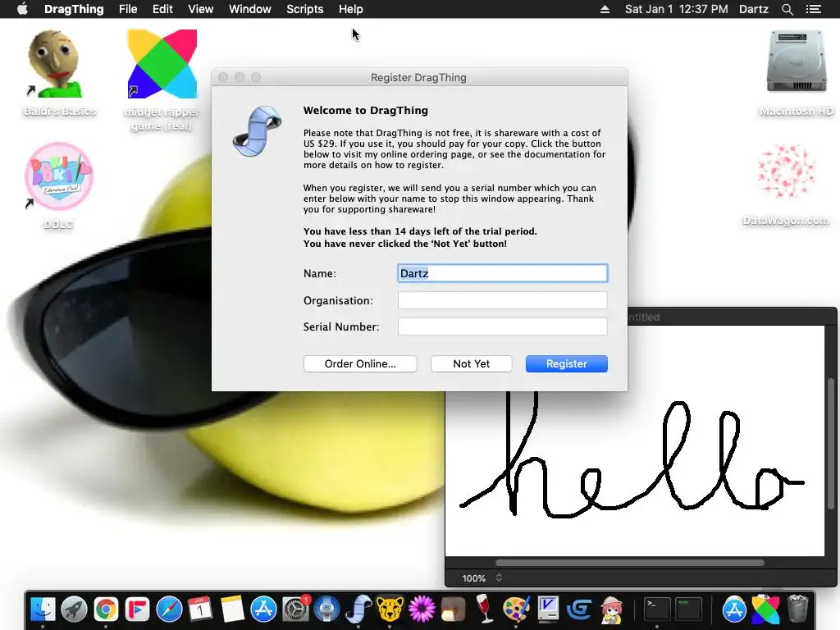Click the Not Yet button
Viewport: 840px width, 630px height.
click(472, 363)
